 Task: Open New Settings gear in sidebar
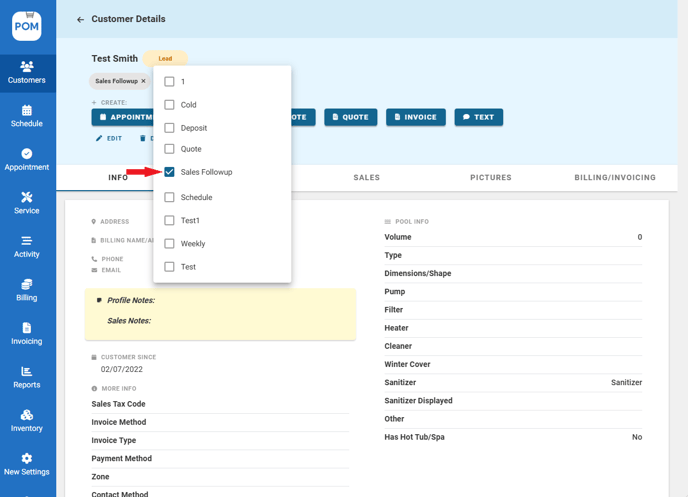tap(27, 464)
